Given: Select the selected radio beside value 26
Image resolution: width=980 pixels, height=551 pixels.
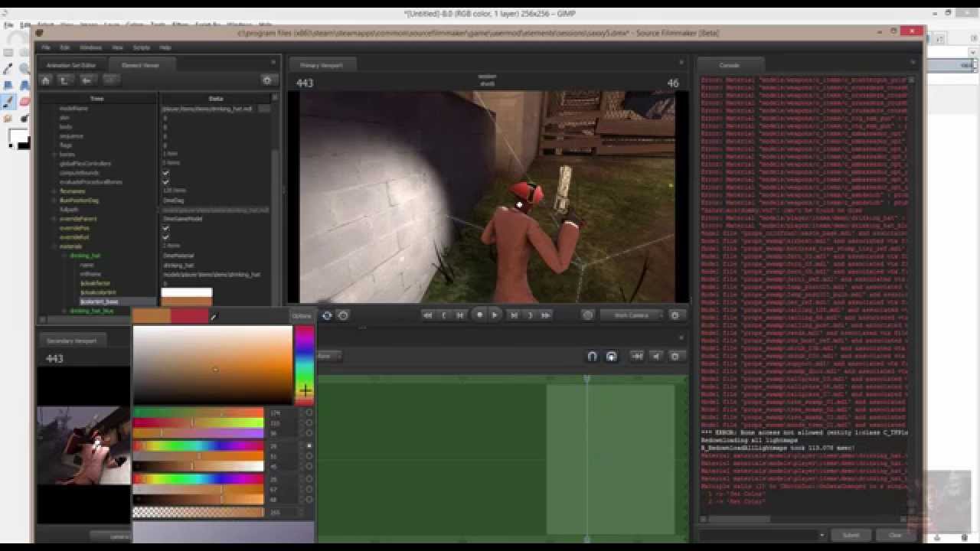Looking at the screenshot, I should coord(309,445).
